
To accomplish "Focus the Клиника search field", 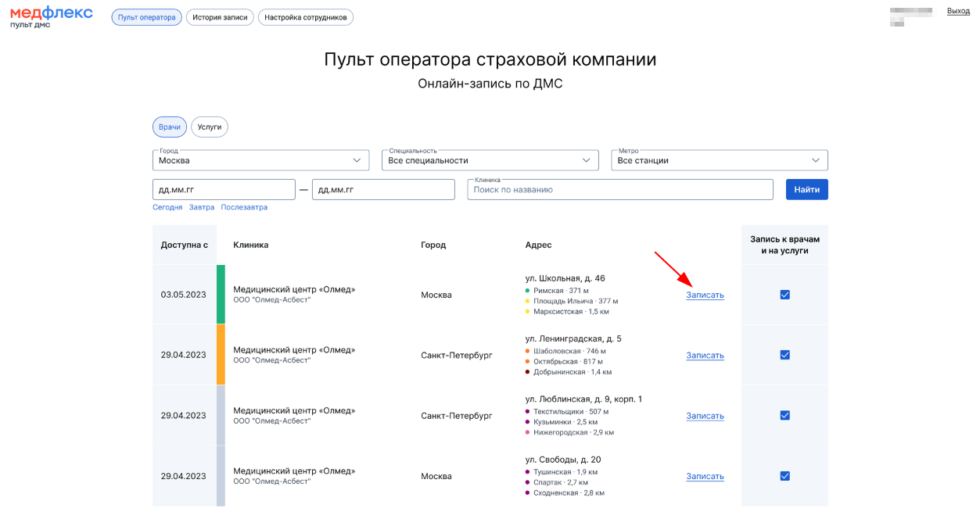I will tap(620, 190).
